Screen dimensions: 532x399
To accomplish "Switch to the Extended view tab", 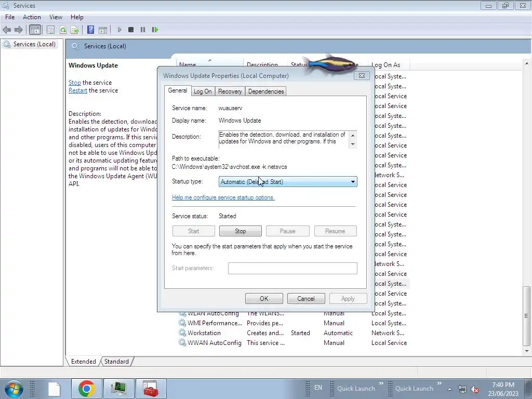I will (84, 362).
